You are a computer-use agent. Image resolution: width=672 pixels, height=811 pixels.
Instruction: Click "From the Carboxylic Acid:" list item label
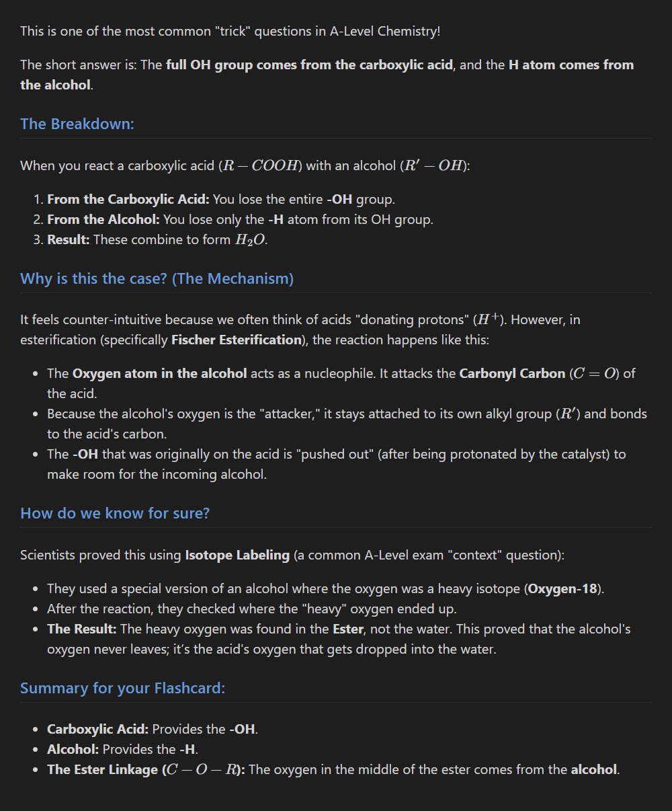click(128, 200)
